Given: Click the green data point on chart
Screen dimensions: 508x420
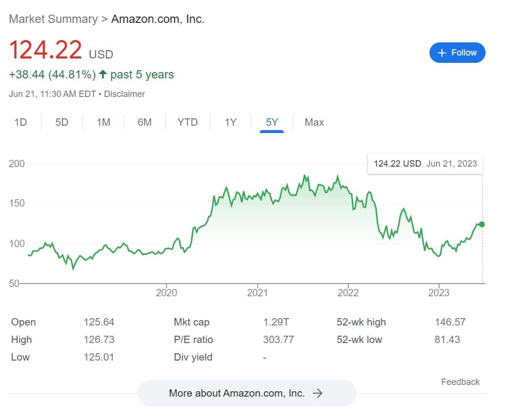Looking at the screenshot, I should coord(482,224).
